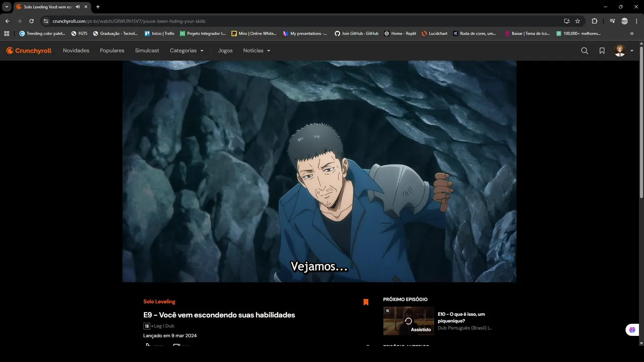This screenshot has height=362, width=644.
Task: Click the Crunchyroll logo
Action: [x=29, y=51]
